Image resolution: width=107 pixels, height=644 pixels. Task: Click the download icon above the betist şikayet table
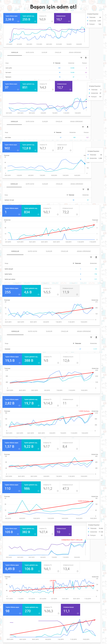[96, 257]
